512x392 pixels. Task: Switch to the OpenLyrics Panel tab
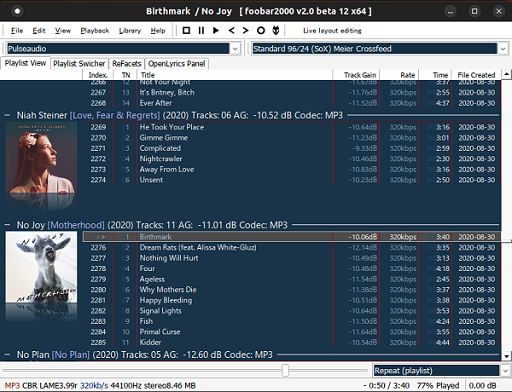pos(177,64)
